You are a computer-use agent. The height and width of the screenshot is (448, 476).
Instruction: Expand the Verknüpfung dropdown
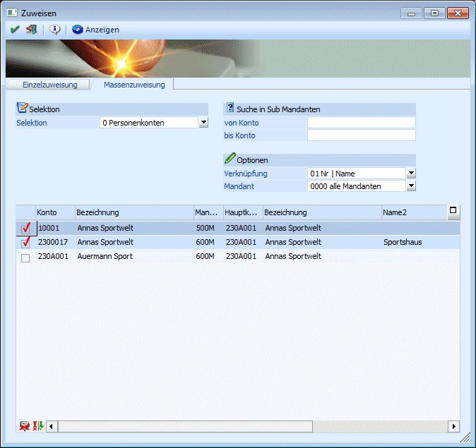(x=411, y=173)
